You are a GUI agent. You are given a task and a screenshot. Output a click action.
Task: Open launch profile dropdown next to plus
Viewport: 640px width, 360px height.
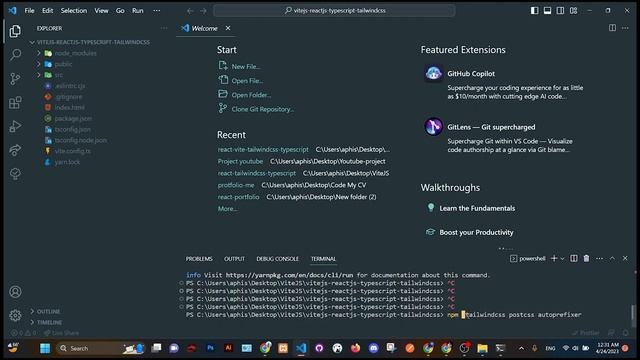[562, 258]
